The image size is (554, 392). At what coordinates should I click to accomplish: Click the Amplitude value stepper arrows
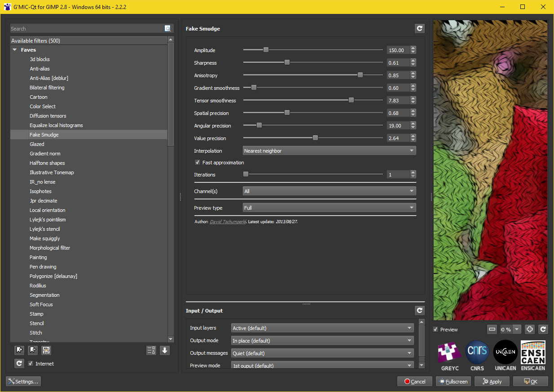pos(413,50)
